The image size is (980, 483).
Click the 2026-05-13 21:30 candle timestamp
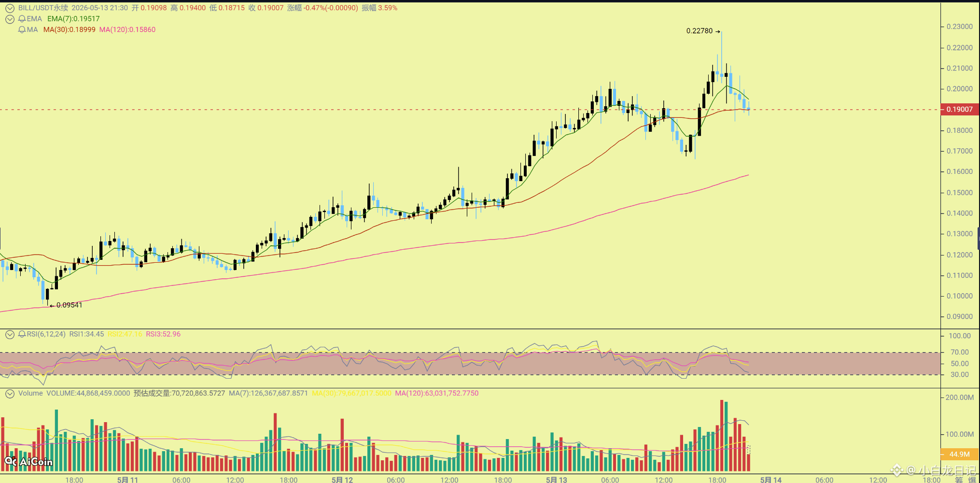100,8
